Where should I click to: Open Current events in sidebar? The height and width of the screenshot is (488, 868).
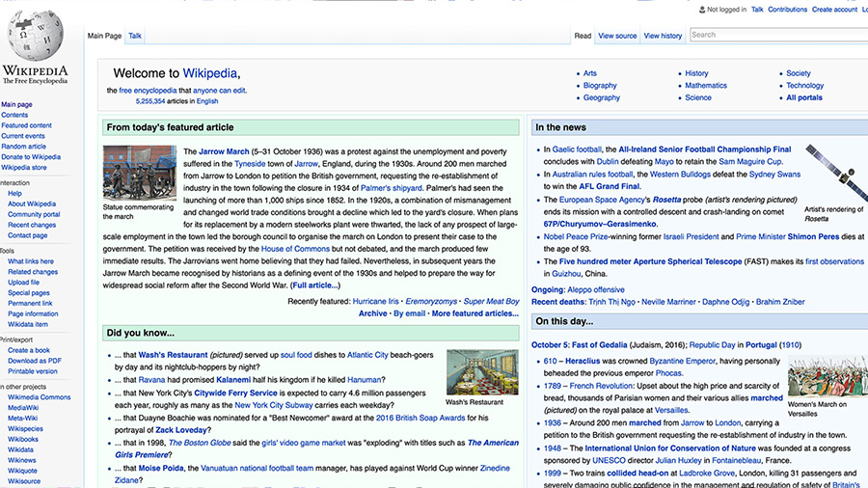point(23,136)
